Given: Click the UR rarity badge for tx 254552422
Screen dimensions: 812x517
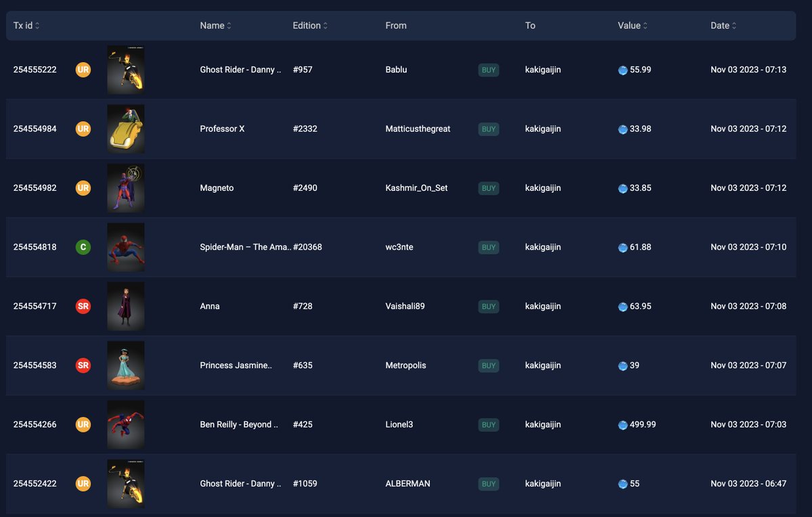Looking at the screenshot, I should pos(83,484).
